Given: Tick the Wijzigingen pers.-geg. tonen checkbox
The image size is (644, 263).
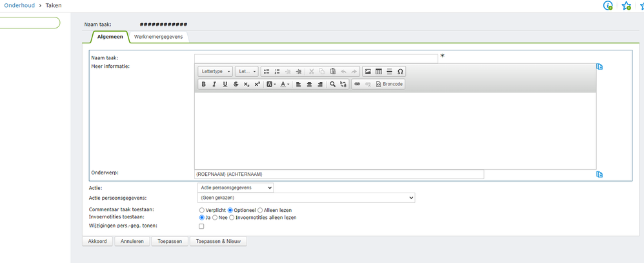Looking at the screenshot, I should coord(201,226).
